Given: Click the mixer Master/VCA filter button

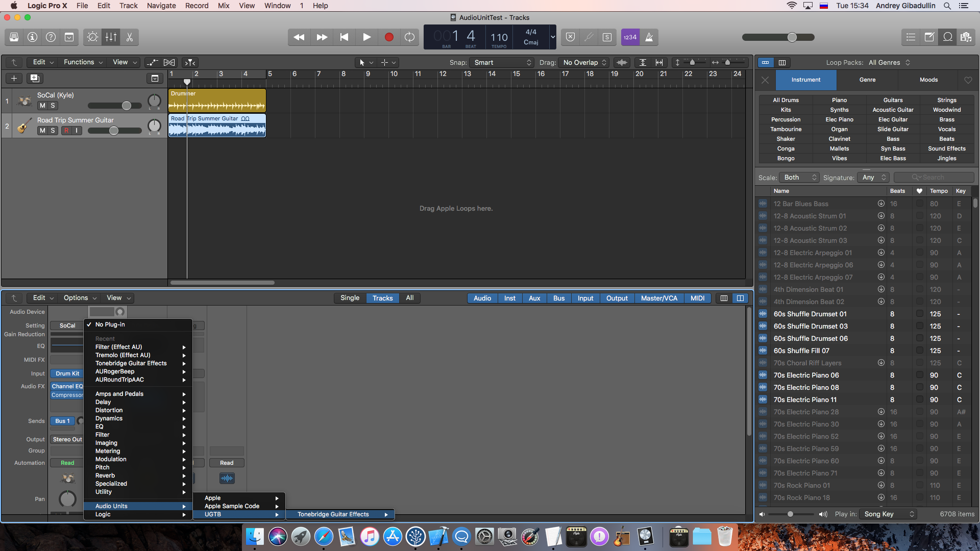Looking at the screenshot, I should coord(659,298).
